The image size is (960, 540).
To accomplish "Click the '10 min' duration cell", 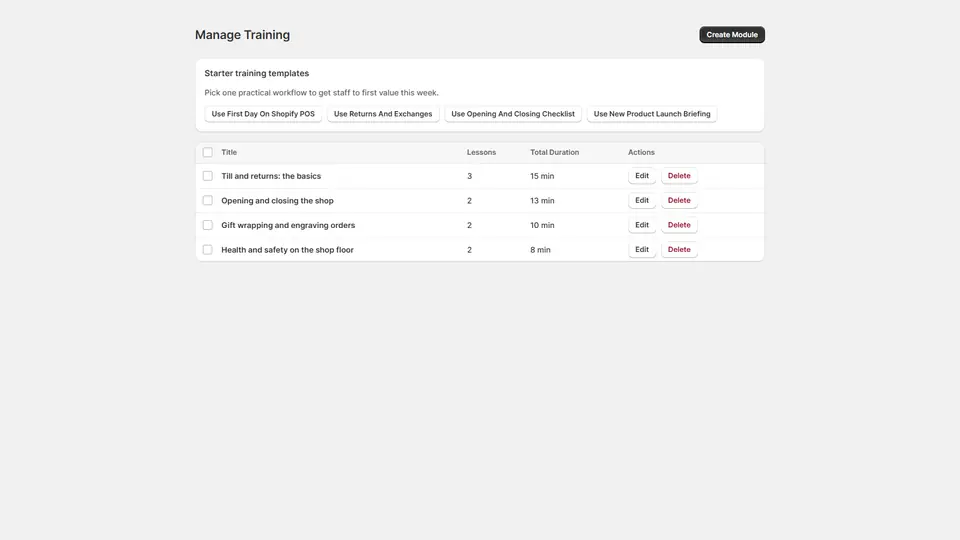I will [x=542, y=225].
